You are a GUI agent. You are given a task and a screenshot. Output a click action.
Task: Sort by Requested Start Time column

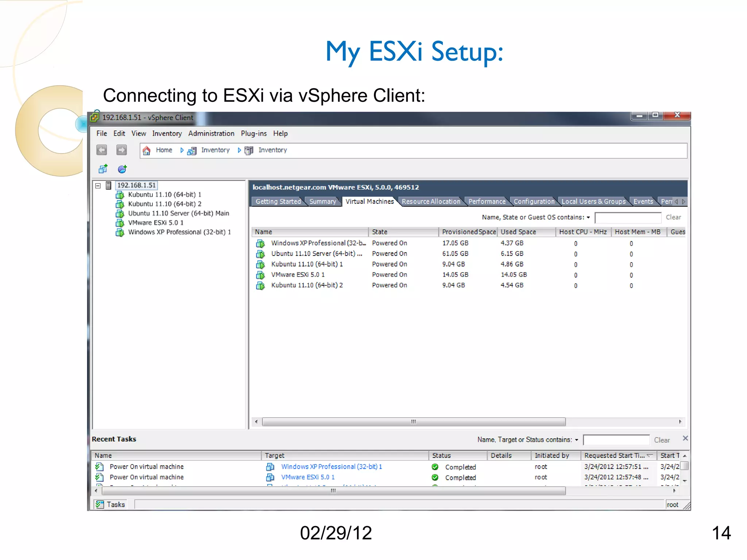618,456
